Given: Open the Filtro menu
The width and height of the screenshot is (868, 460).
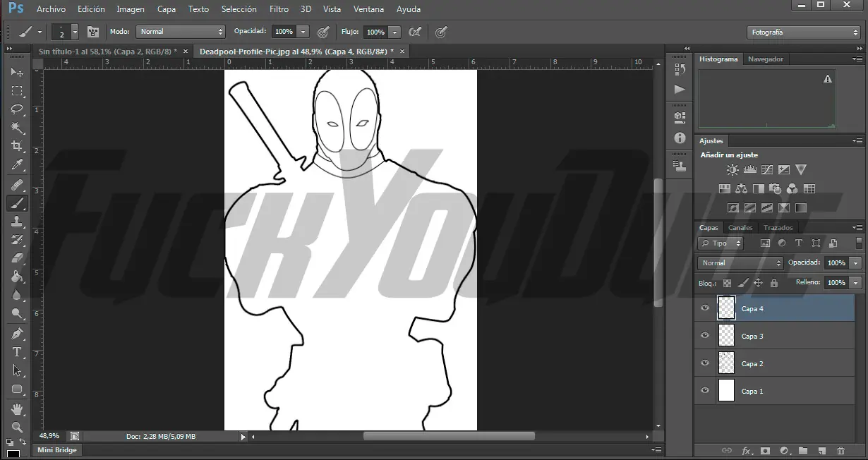Looking at the screenshot, I should 279,9.
